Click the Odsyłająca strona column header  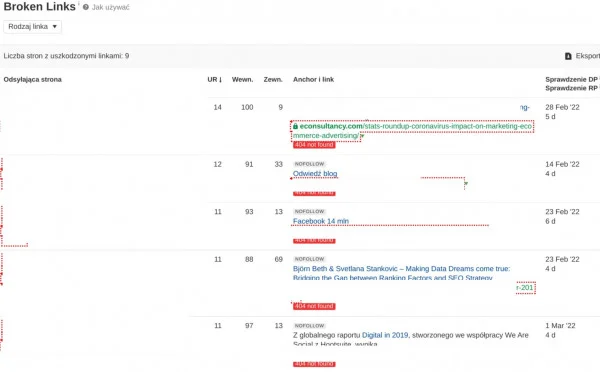(x=33, y=80)
